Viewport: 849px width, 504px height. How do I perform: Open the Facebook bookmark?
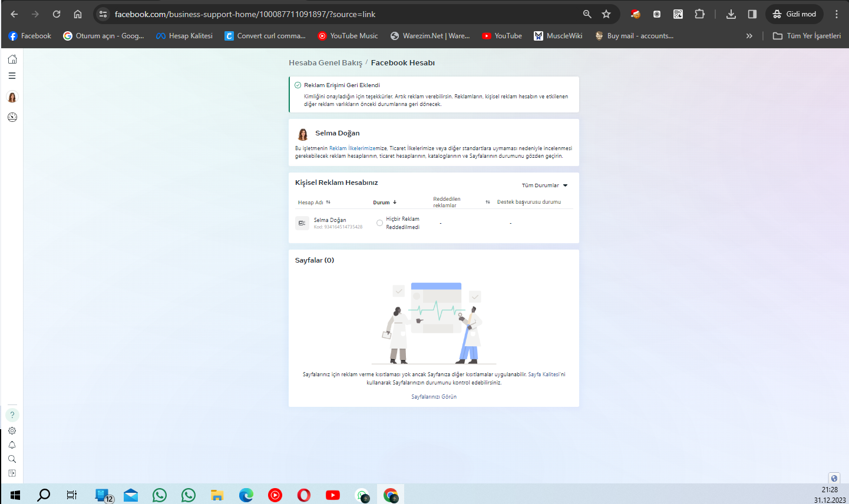(30, 36)
